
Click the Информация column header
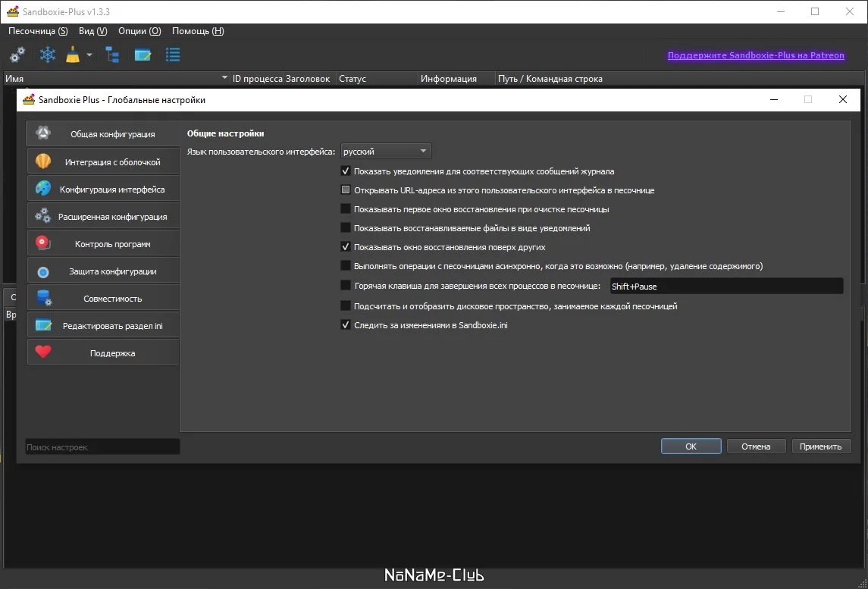point(456,79)
